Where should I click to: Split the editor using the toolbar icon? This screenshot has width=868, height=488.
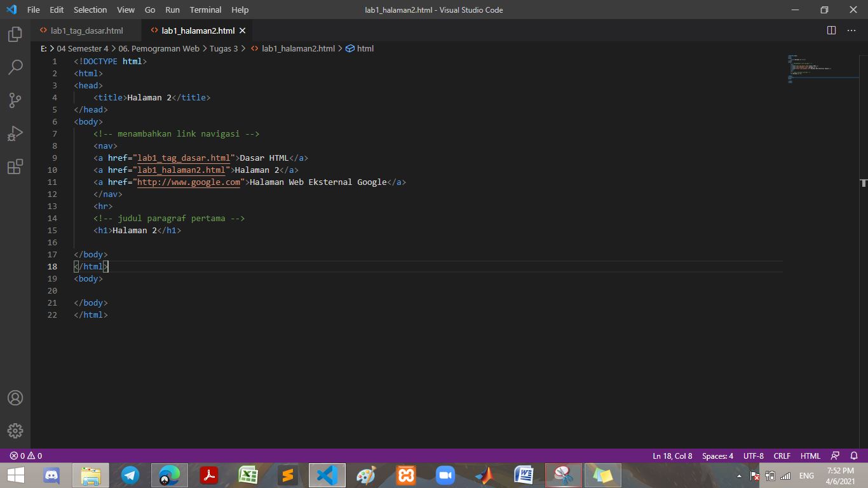tap(831, 29)
